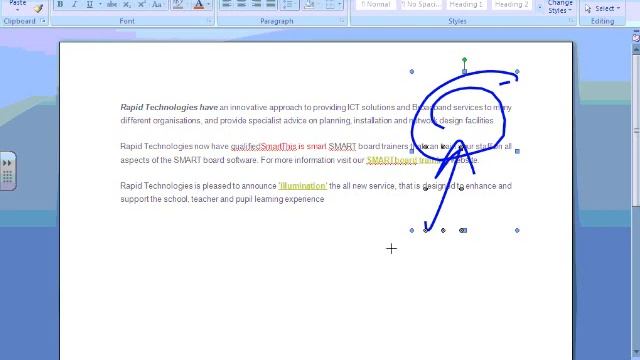Open the font color dropdown arrow

tap(209, 4)
